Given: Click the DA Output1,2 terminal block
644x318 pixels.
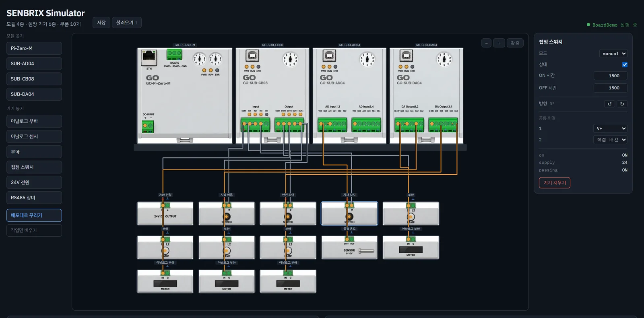Looking at the screenshot, I should coord(409,125).
